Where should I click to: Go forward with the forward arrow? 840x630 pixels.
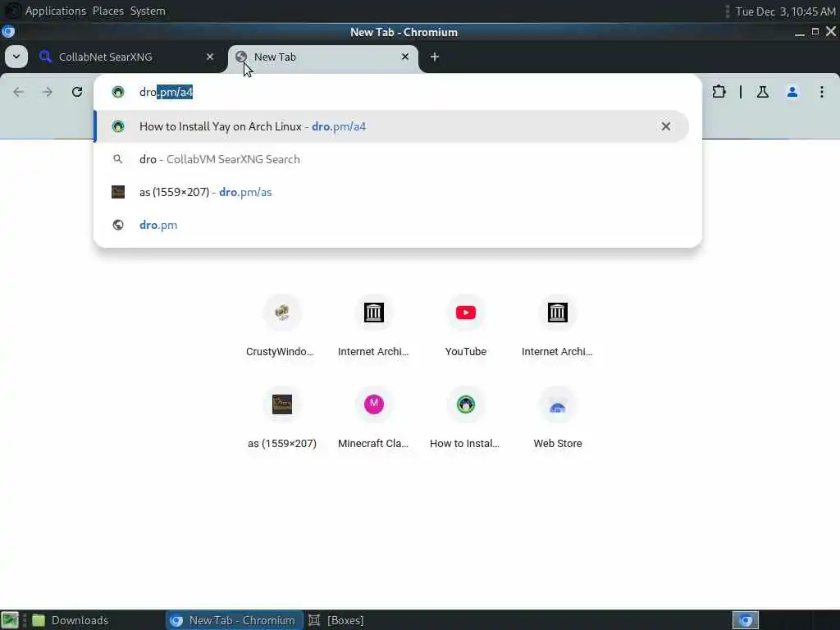[47, 92]
